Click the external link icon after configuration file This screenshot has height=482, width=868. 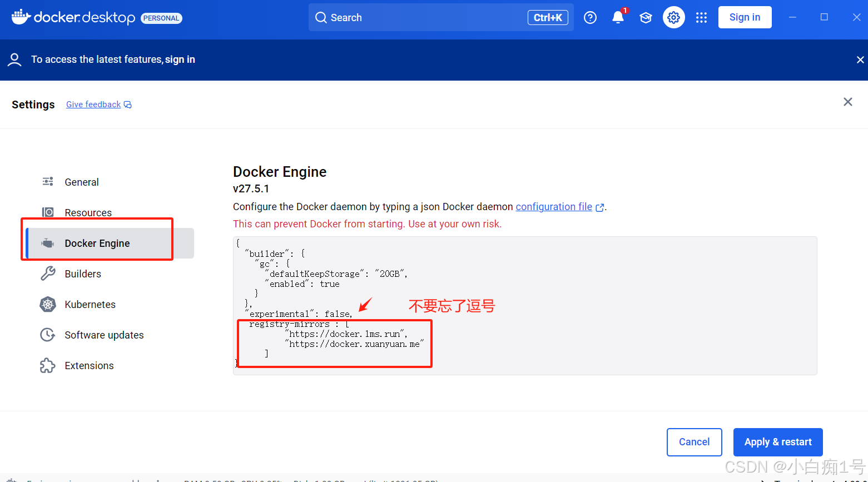(x=599, y=207)
